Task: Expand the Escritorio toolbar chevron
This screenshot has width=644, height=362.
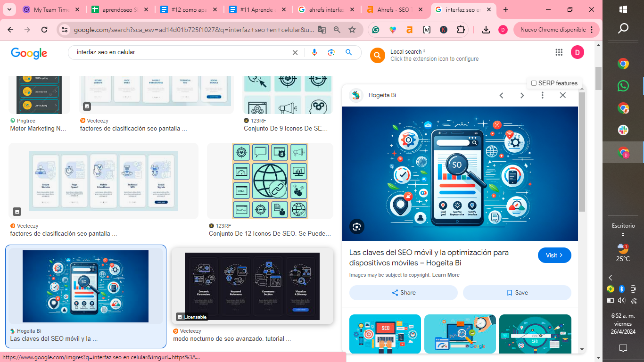Action: pyautogui.click(x=623, y=235)
